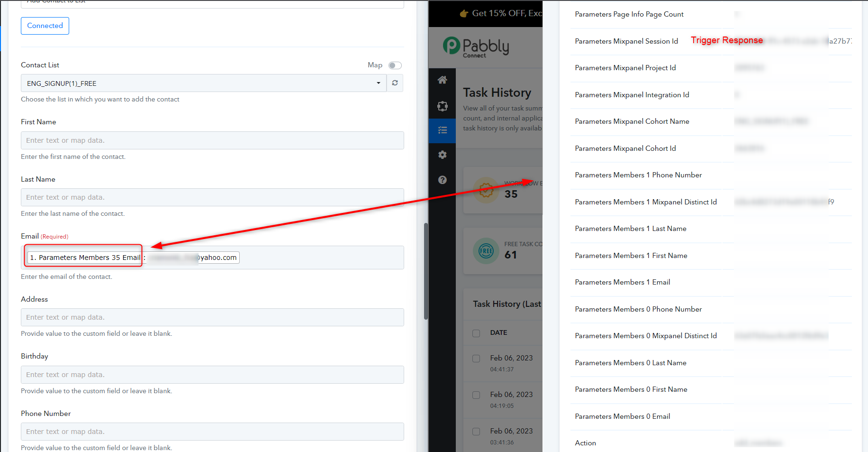This screenshot has width=868, height=452.
Task: Open the integrations puzzle icon in sidebar
Action: [x=442, y=106]
